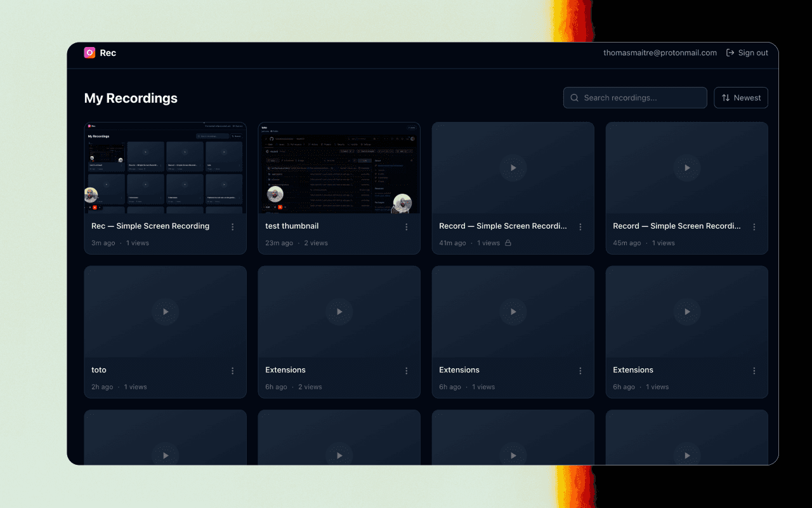This screenshot has height=508, width=812.
Task: Open options menu for the "toto" card
Action: click(x=232, y=370)
